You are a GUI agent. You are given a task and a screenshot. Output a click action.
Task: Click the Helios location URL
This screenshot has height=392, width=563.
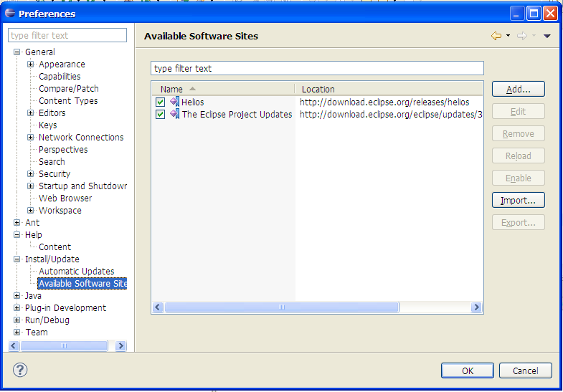pos(384,102)
